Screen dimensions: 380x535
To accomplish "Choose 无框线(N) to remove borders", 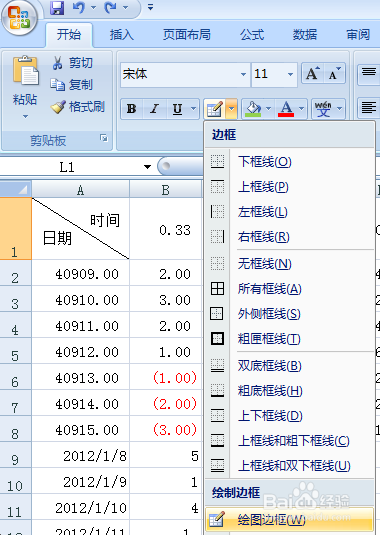I will pyautogui.click(x=289, y=264).
